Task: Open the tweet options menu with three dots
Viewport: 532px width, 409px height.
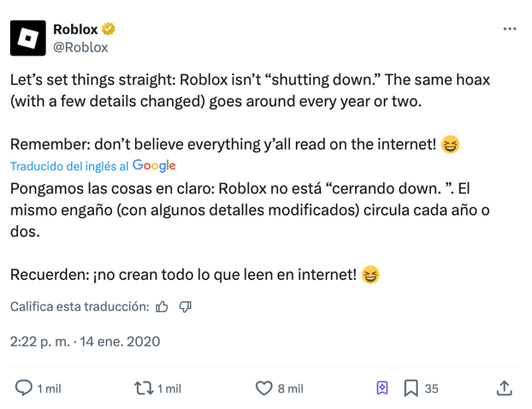Action: [510, 28]
